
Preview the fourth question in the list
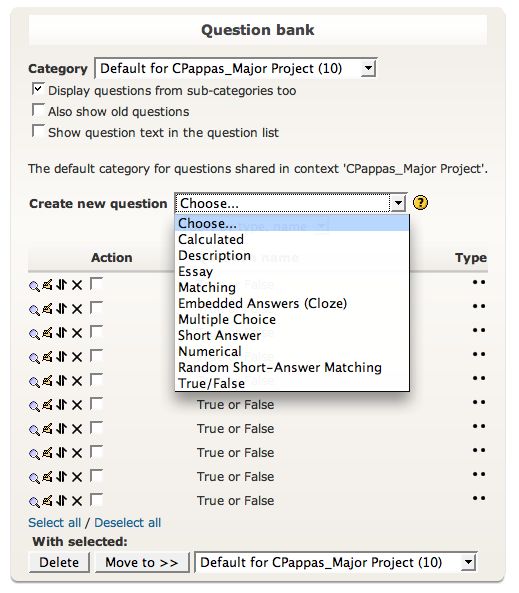34,358
